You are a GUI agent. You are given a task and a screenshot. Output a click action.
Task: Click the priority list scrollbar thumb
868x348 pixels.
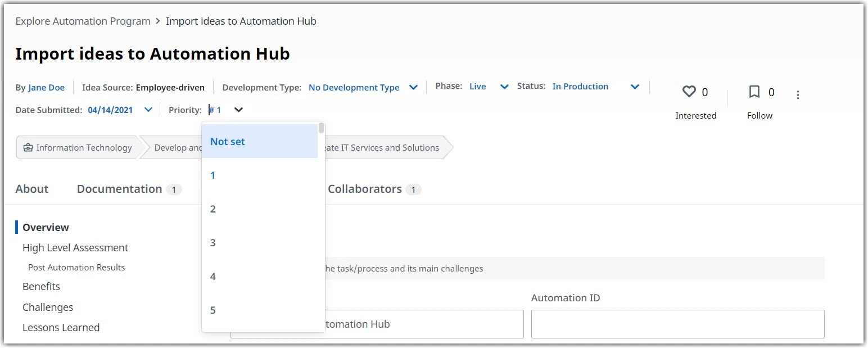pyautogui.click(x=321, y=128)
